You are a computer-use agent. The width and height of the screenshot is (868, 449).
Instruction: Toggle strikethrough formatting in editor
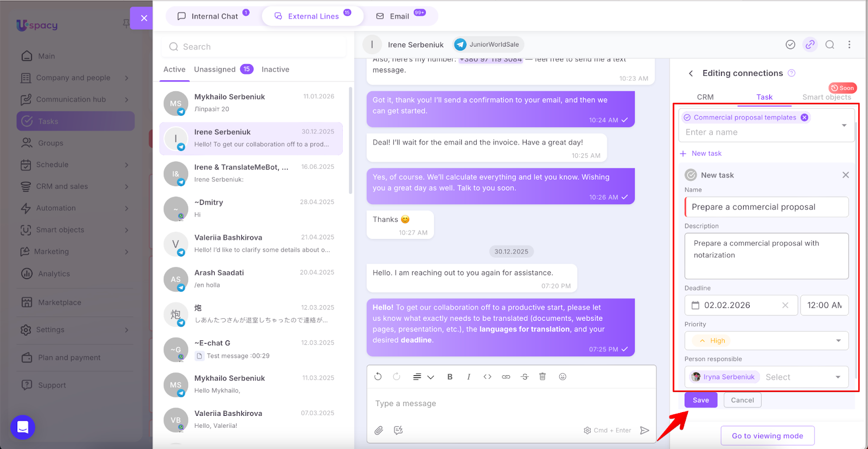(525, 377)
